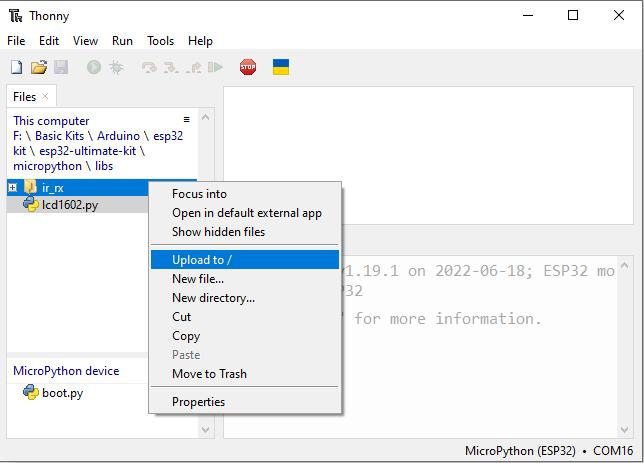Navigate to Basic Kits in path

coord(59,136)
